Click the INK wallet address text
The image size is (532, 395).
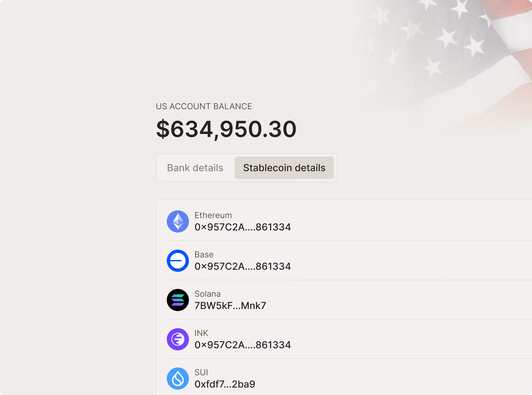(242, 345)
